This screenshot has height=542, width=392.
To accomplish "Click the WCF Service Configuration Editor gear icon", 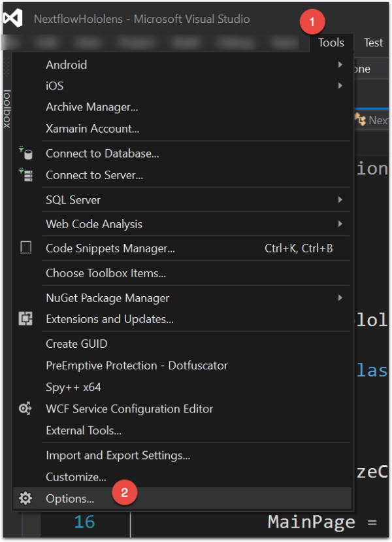I will tap(25, 409).
